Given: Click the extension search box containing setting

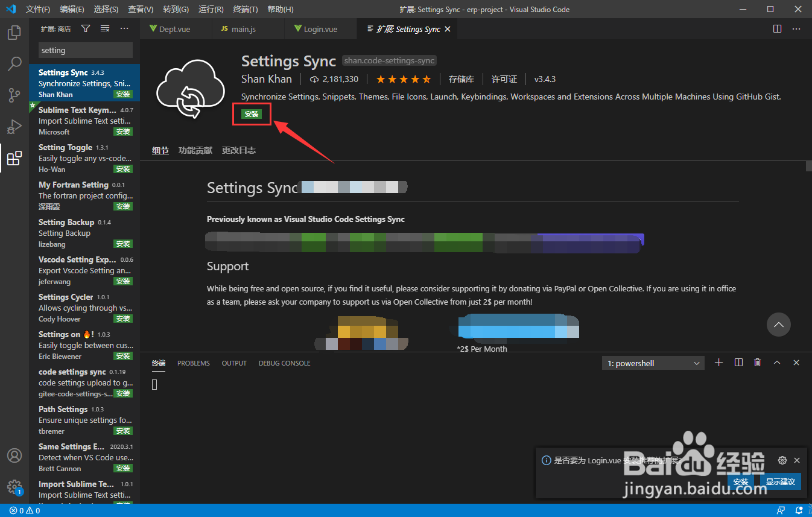Looking at the screenshot, I should (x=86, y=50).
